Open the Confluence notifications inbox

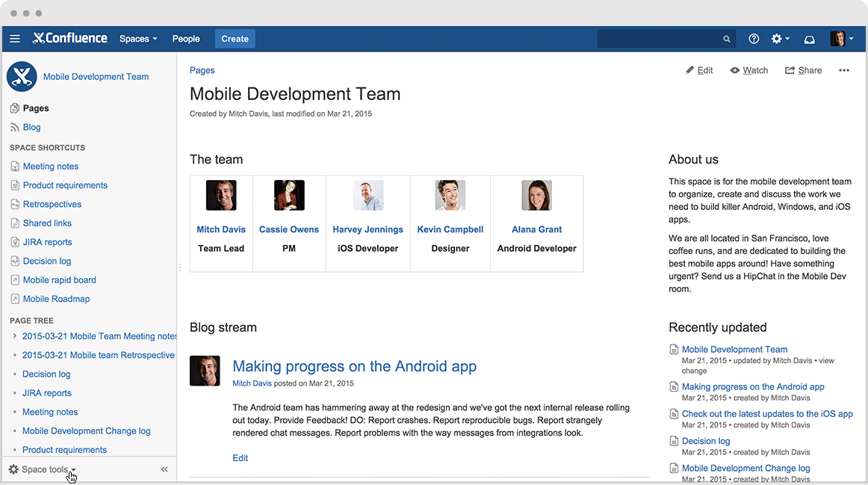click(809, 38)
